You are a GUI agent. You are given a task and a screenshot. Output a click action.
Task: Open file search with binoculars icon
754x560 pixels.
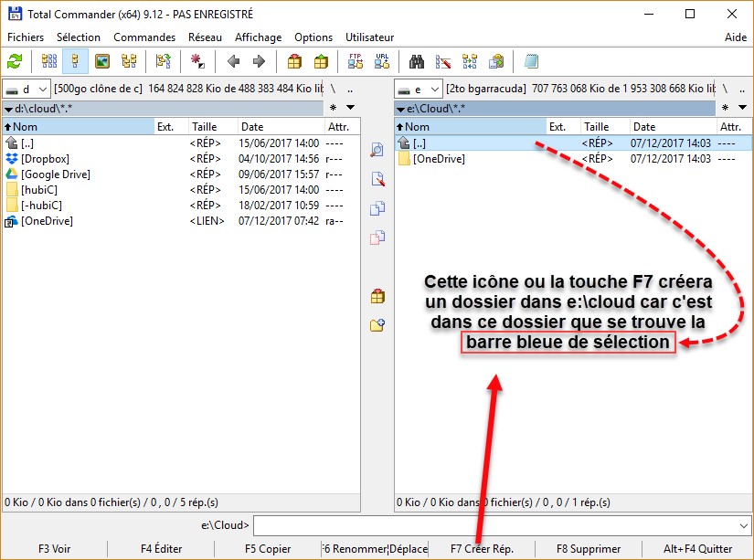[x=417, y=62]
